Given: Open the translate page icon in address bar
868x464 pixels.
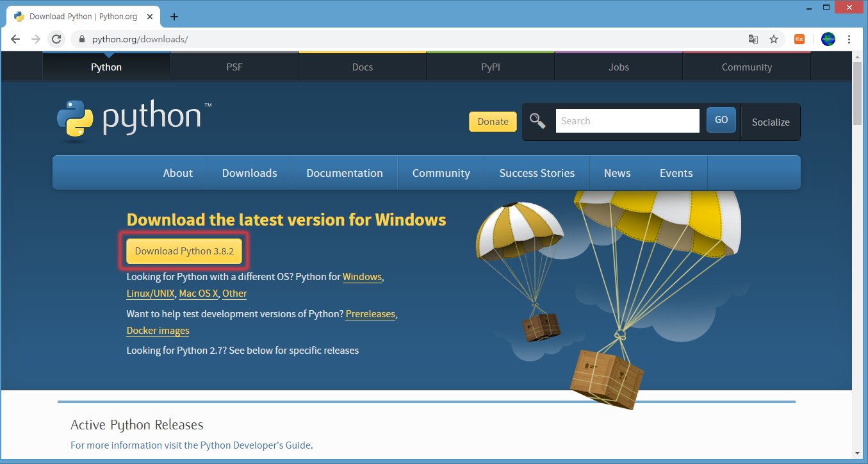Looking at the screenshot, I should pos(753,39).
